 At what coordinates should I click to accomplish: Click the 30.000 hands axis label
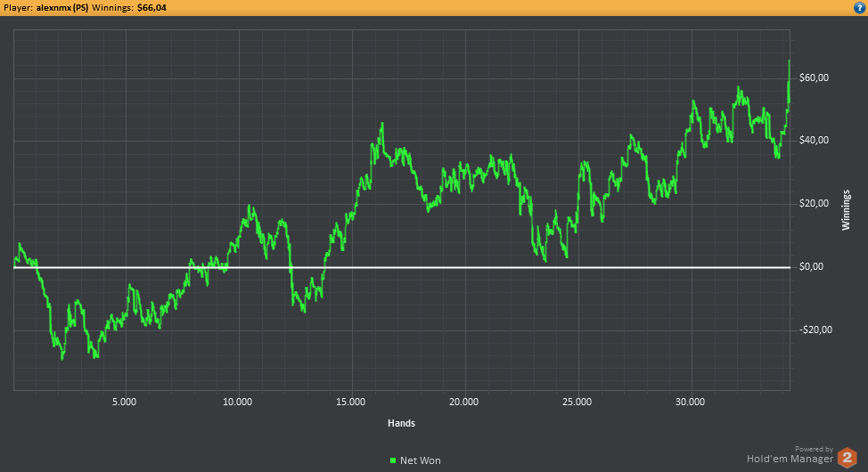coord(691,402)
